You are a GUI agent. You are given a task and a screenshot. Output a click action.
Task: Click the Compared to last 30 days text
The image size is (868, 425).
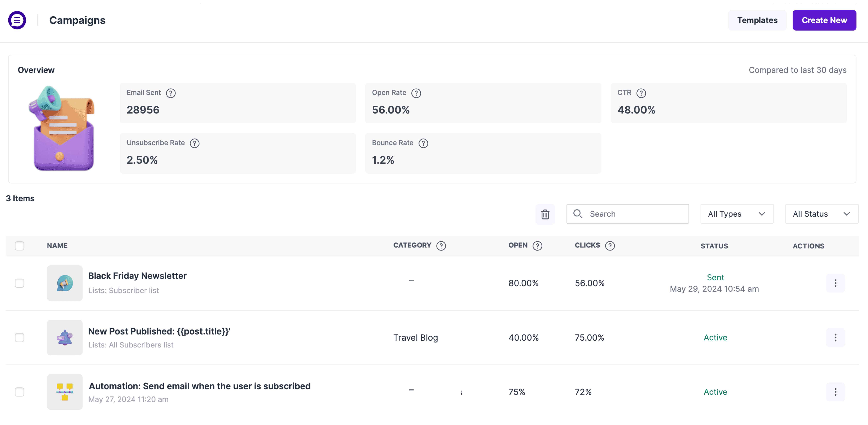coord(797,70)
